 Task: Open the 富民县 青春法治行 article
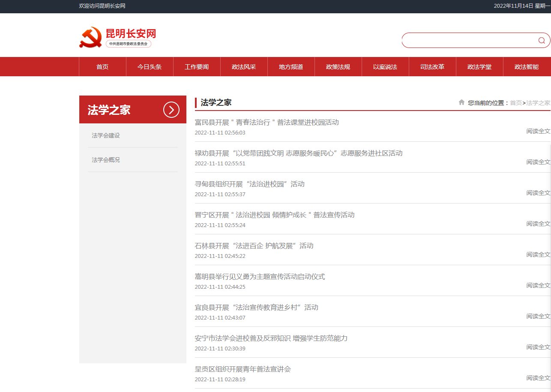[267, 123]
